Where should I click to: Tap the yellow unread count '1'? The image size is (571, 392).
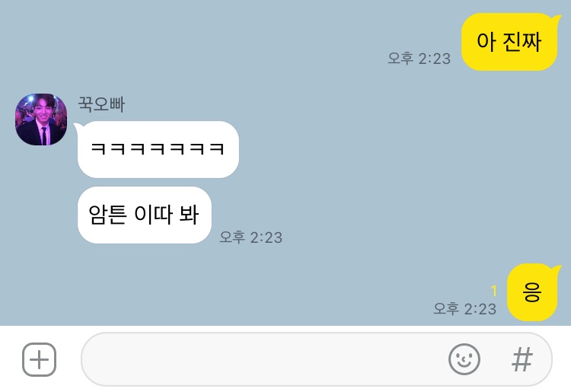(494, 291)
